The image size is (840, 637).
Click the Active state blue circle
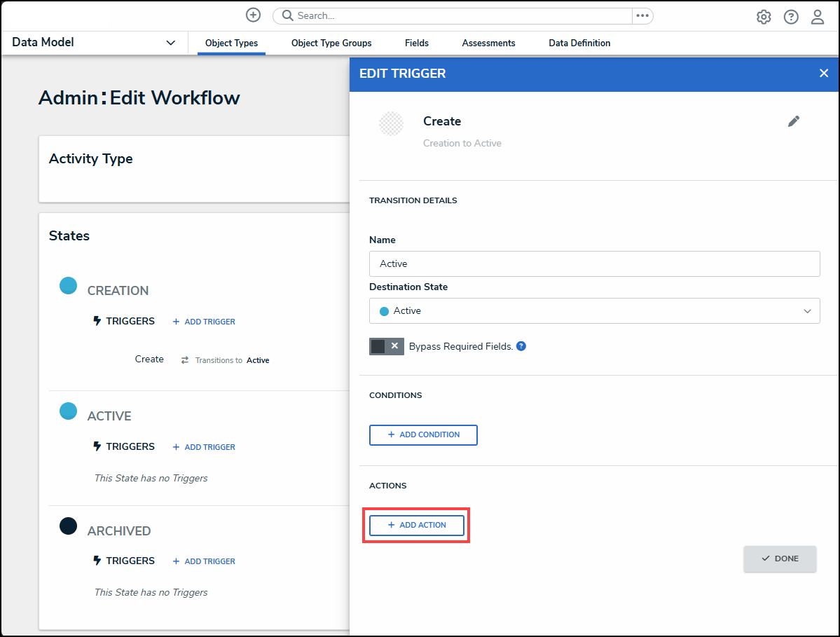(68, 411)
